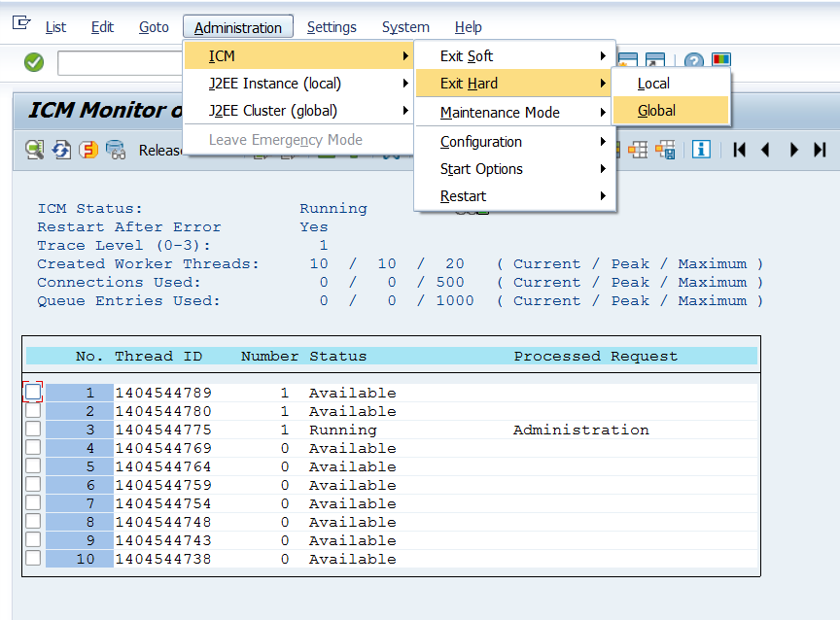Click the Customize Local Layout color icon
This screenshot has height=620, width=840.
tap(721, 59)
